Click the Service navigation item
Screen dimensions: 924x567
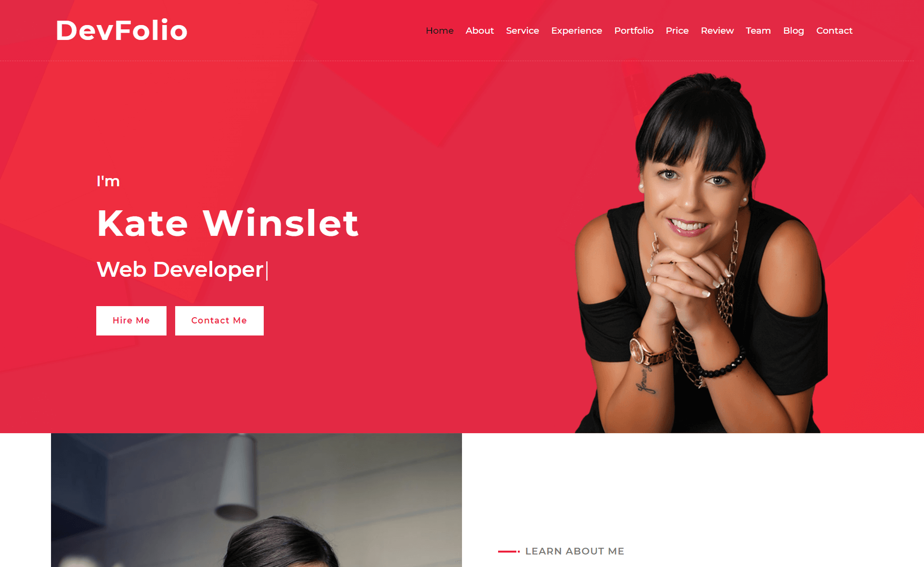522,30
